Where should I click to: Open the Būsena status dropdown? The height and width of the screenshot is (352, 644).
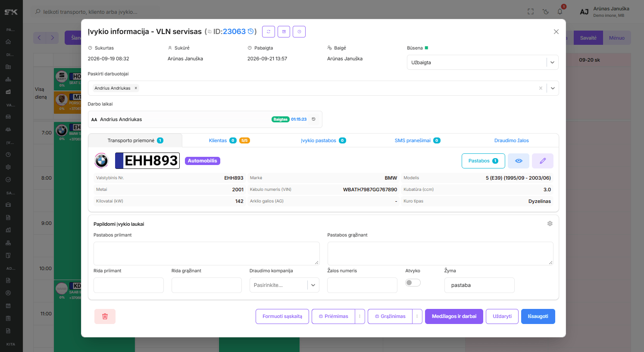483,62
